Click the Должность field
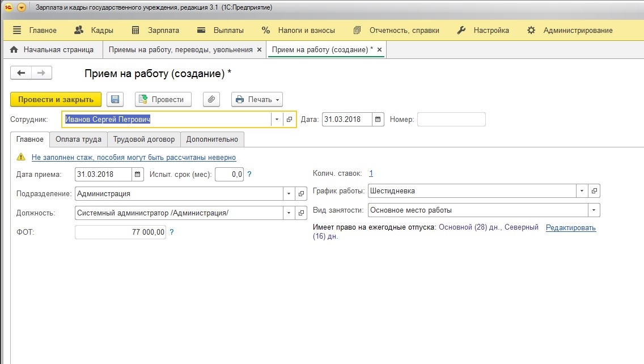Viewport: 644px width, 364px height. click(x=179, y=213)
